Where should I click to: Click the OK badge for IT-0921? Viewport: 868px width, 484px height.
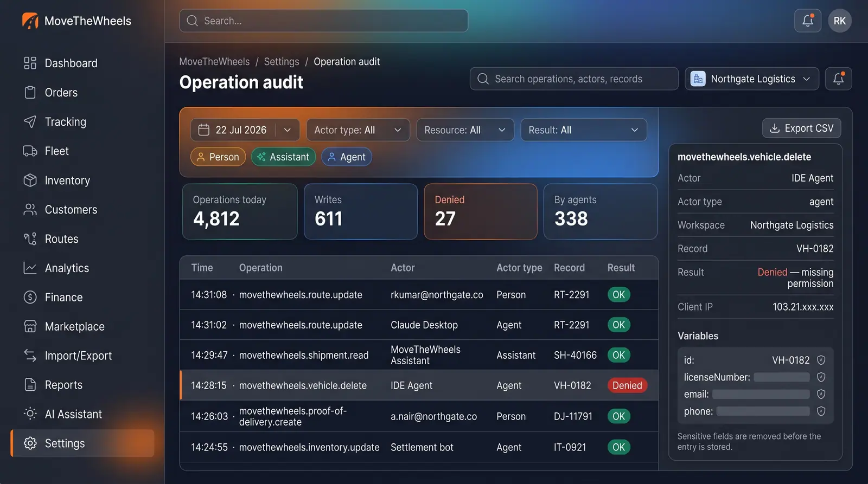pyautogui.click(x=619, y=447)
